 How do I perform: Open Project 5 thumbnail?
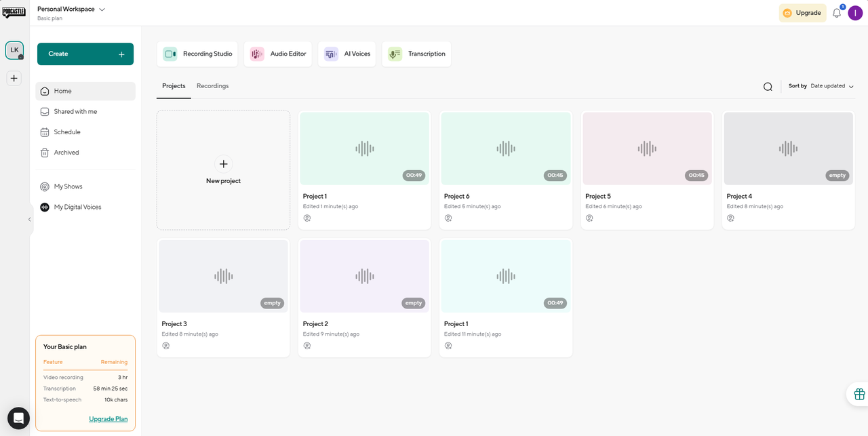tap(647, 148)
